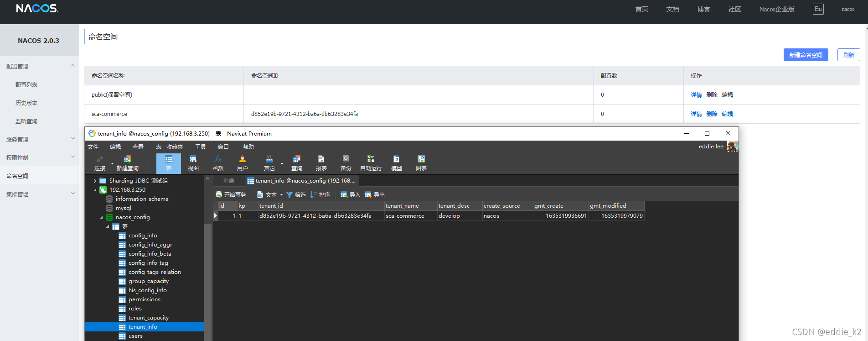Screen dimensions: 868x341
Task: Open the 收藏夹 menu in Navicat
Action: [x=175, y=147]
